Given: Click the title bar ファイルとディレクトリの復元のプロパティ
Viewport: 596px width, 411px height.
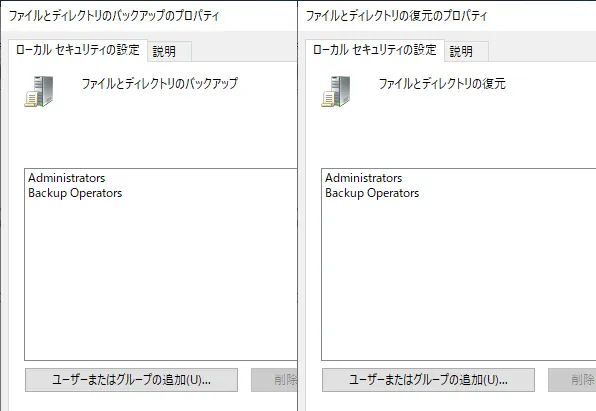Looking at the screenshot, I should pyautogui.click(x=396, y=16).
